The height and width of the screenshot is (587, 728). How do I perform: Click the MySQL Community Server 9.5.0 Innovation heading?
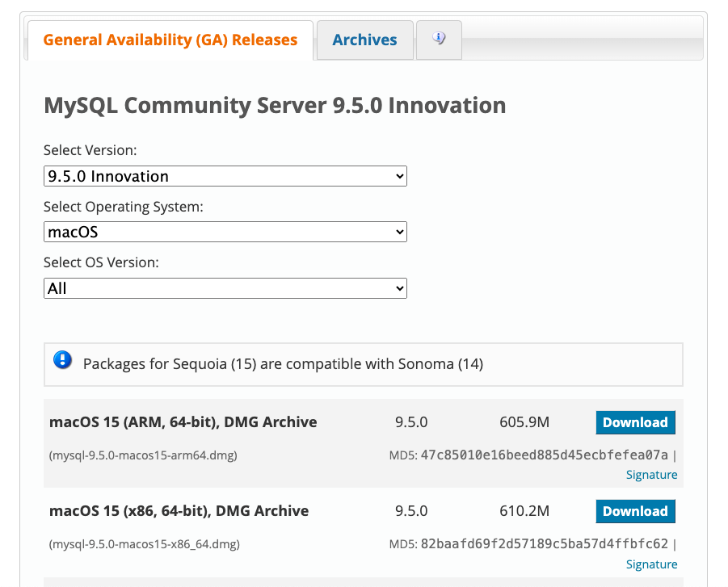275,105
